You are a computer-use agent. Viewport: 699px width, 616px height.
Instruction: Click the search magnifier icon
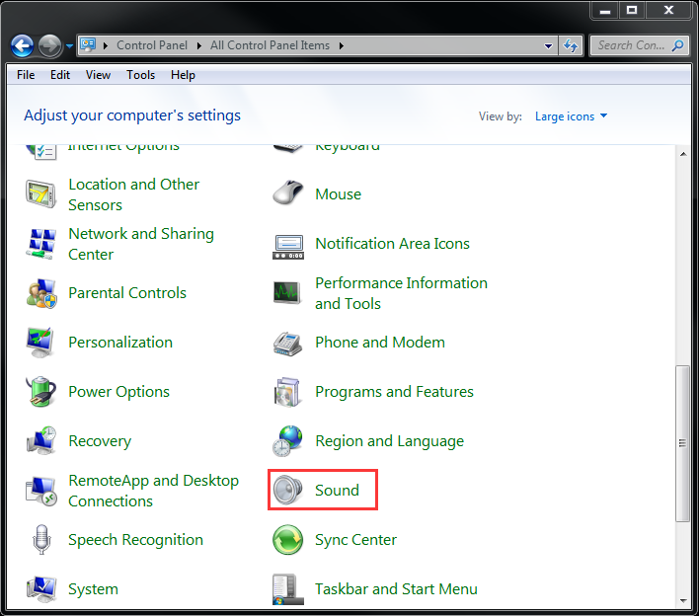point(677,45)
